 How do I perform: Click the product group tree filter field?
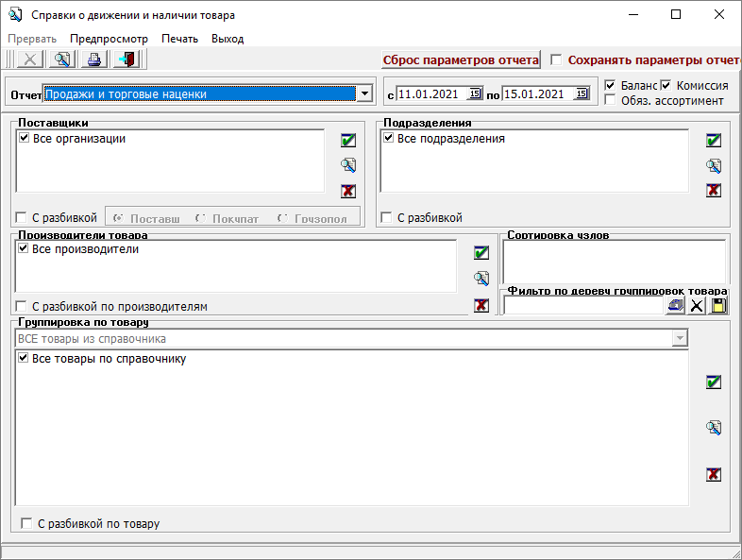point(583,305)
